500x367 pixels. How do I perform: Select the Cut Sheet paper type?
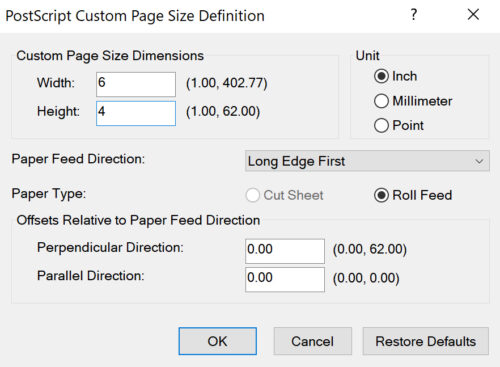point(253,195)
